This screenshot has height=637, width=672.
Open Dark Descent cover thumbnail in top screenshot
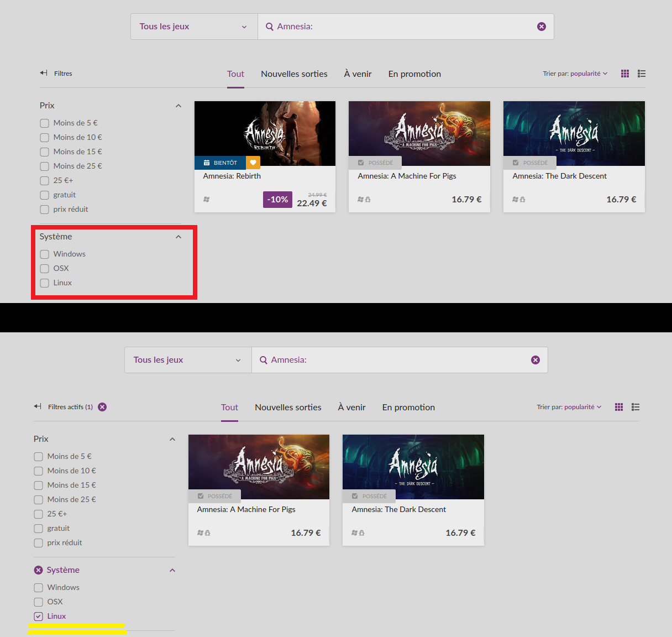[x=574, y=133]
